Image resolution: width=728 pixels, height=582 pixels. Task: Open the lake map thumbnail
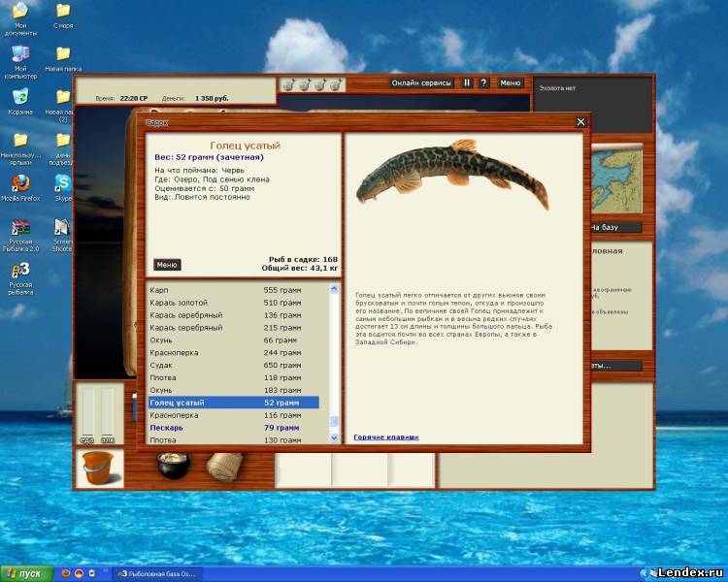click(616, 178)
